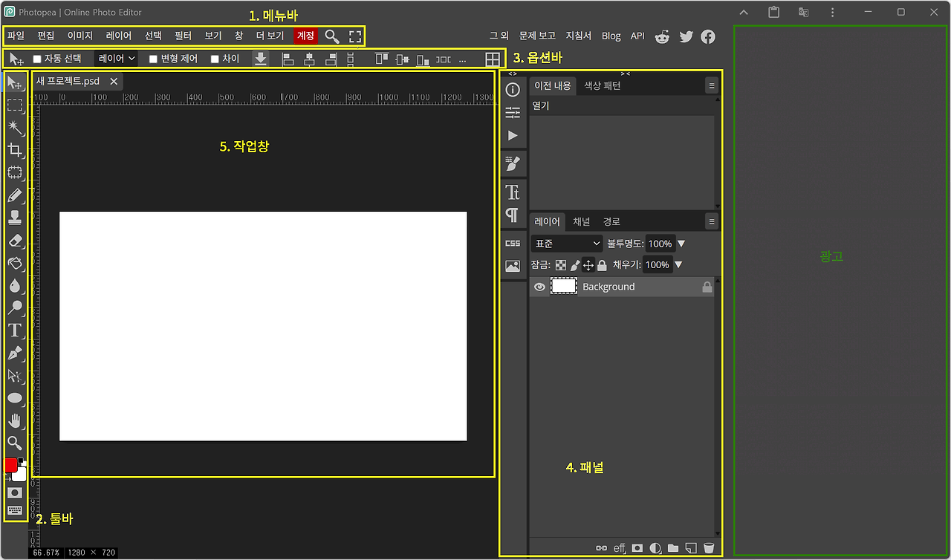Delete layer with trash icon
Viewport: 951px width, 560px height.
click(x=709, y=548)
